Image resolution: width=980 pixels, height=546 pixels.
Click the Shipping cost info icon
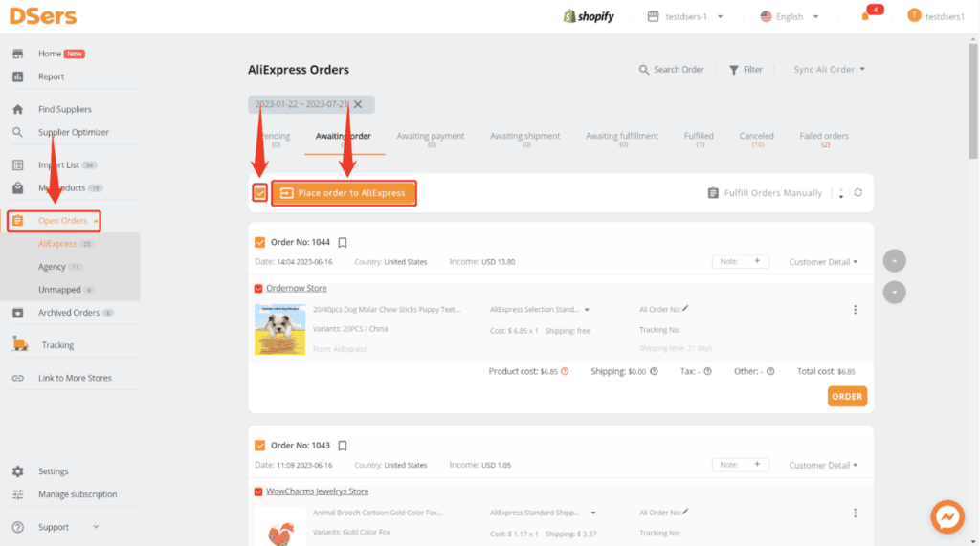[x=654, y=371]
